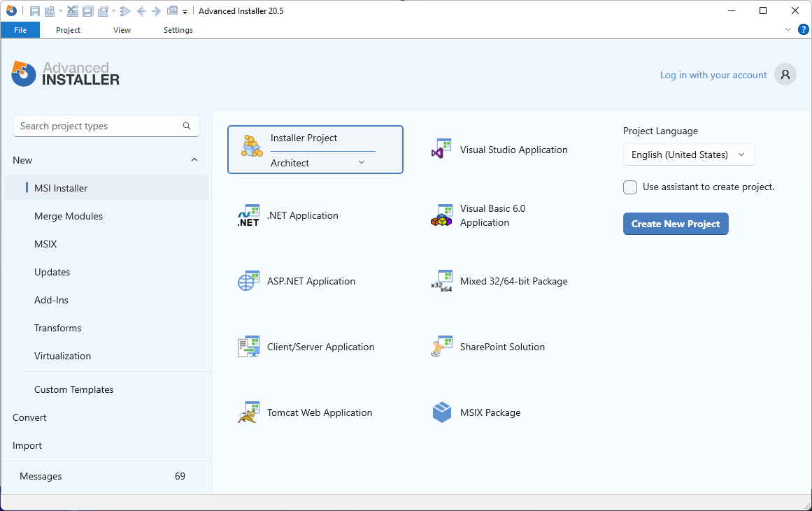Open the Build icon's dropdown arrow
Image resolution: width=812 pixels, height=511 pixels.
point(60,11)
